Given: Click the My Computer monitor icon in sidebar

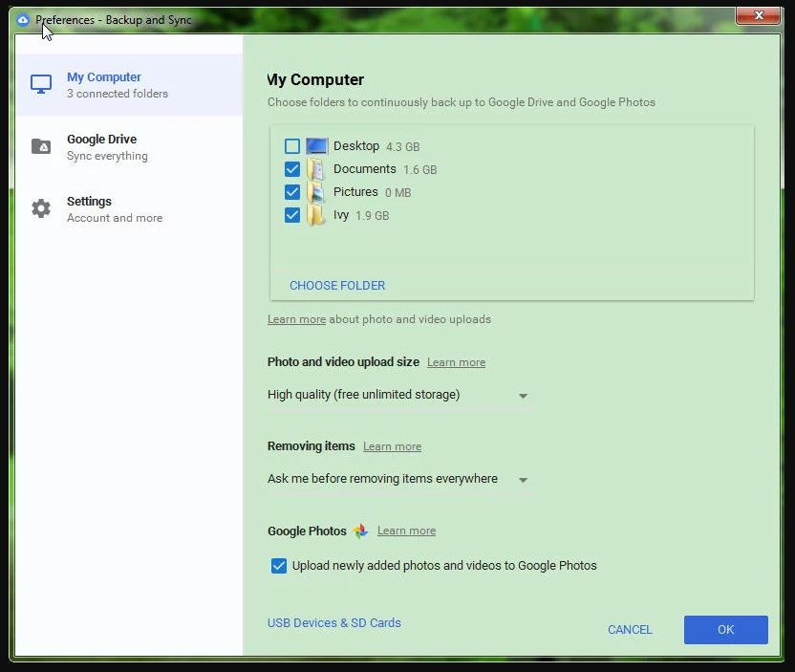Looking at the screenshot, I should [x=41, y=84].
